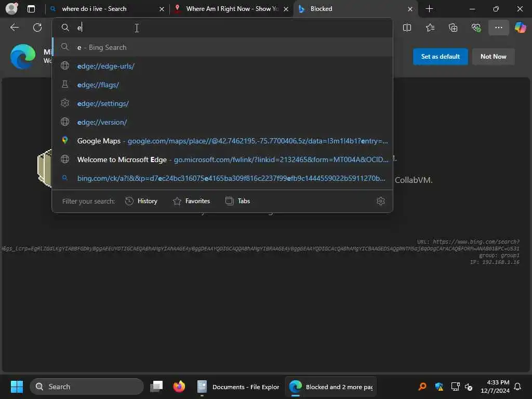Launch the Copilot icon
This screenshot has height=399, width=532.
(x=520, y=28)
